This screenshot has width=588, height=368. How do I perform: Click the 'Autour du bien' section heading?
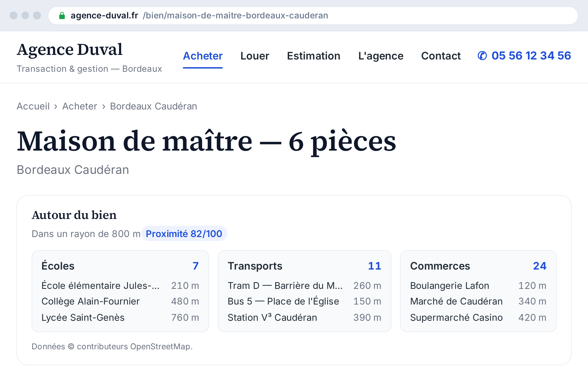[74, 215]
